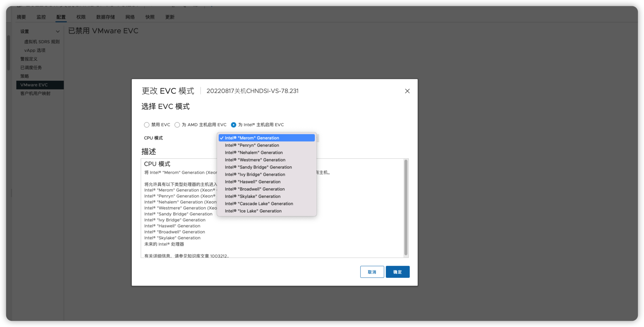Confirm with the 确定 button

[x=397, y=272]
